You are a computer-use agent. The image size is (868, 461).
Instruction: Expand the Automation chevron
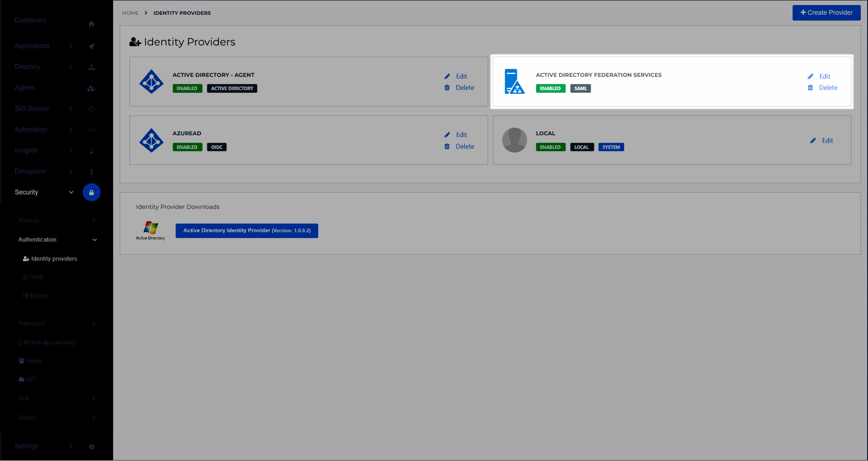pos(71,130)
